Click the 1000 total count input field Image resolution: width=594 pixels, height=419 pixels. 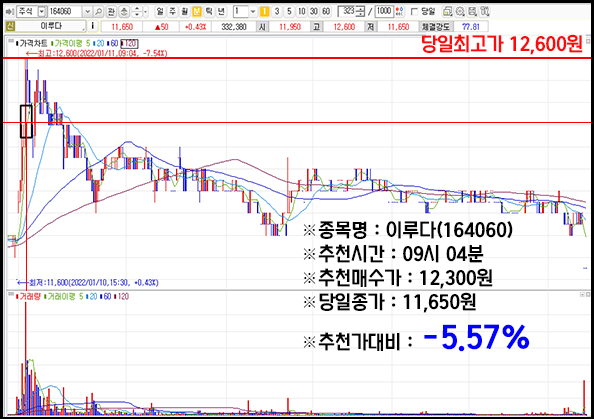[384, 11]
